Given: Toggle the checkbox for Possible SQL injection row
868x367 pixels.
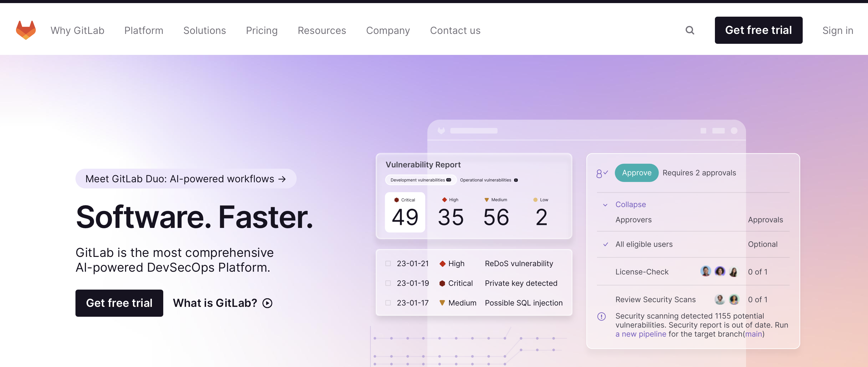Looking at the screenshot, I should coord(387,303).
